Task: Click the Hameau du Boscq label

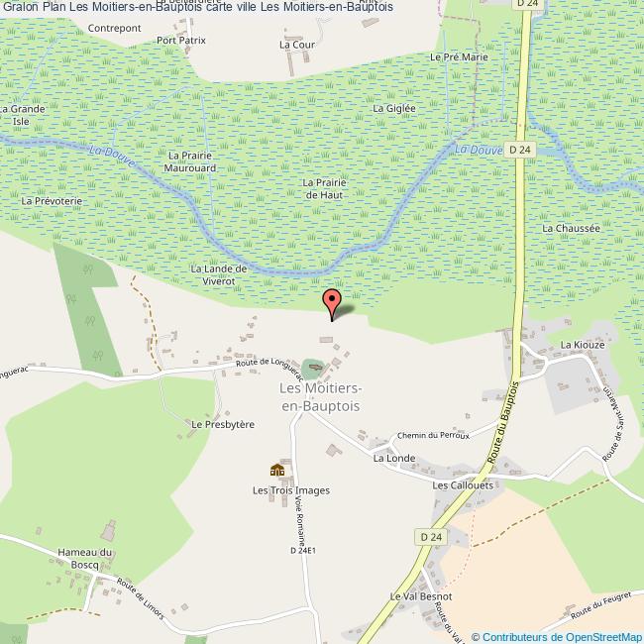Action: [84, 559]
